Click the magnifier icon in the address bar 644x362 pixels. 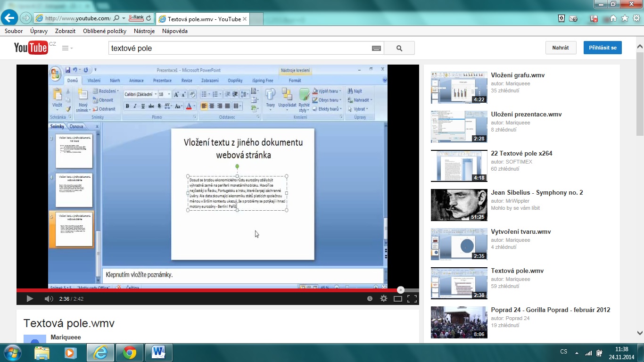[x=116, y=18]
